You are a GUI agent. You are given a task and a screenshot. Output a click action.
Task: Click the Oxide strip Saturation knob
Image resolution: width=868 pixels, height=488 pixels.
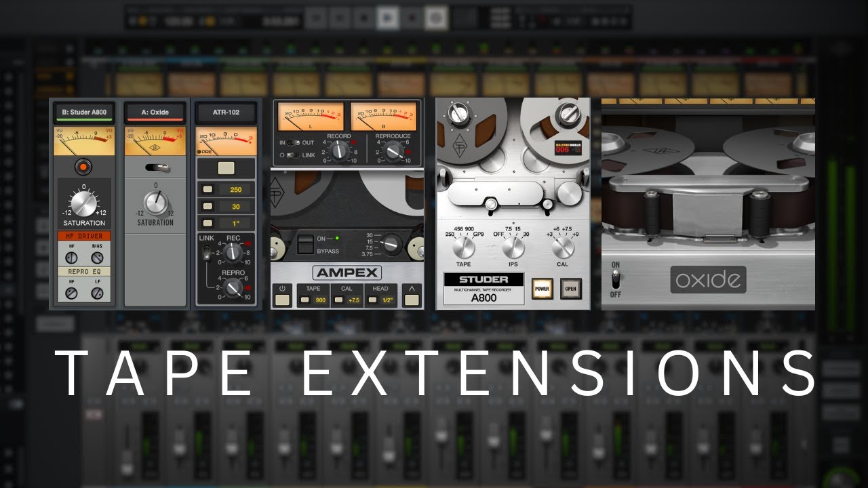pos(155,203)
